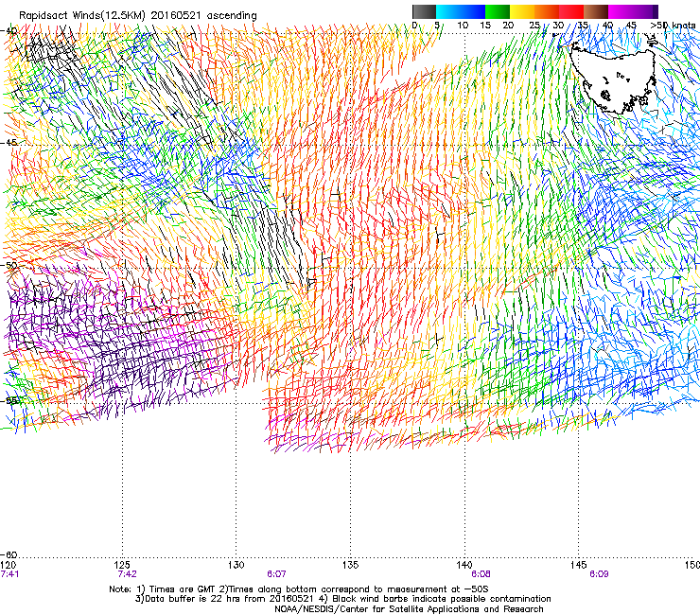Pick the magenta-purple 40-50 knots legend segment
This screenshot has width=700, height=615.
(633, 11)
